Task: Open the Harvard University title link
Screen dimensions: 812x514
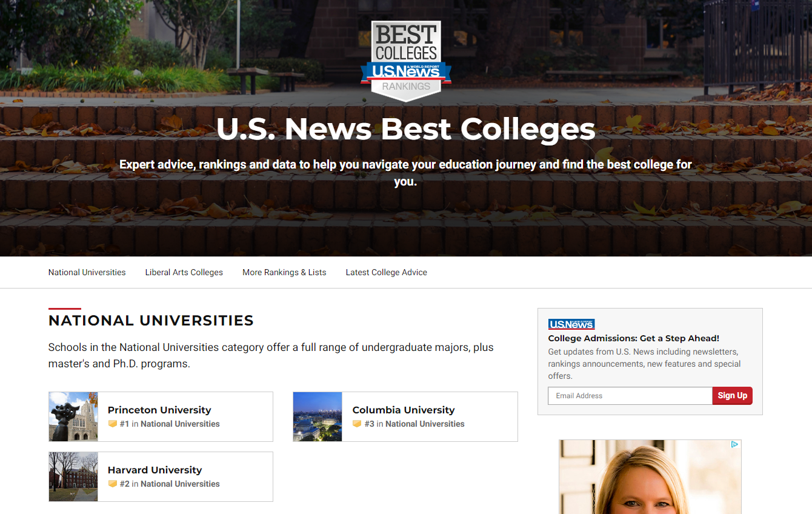Action: [155, 470]
